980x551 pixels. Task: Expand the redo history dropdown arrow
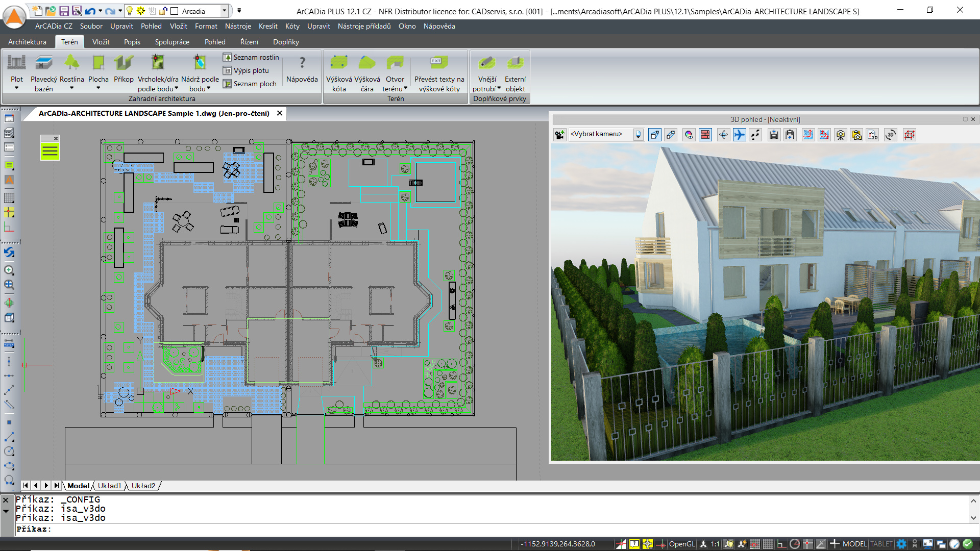click(x=120, y=11)
